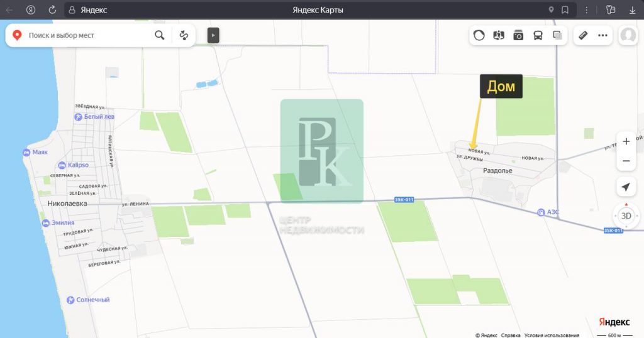Open the browser tabs overview icon
Screen dimensions: 644x338
pos(611,10)
